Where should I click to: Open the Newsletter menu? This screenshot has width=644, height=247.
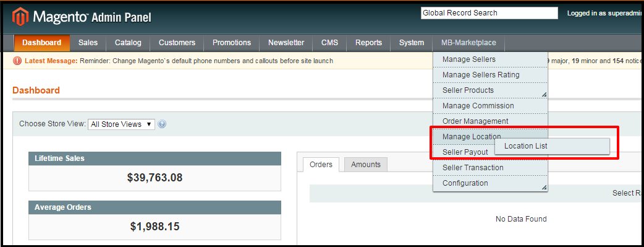[x=286, y=43]
